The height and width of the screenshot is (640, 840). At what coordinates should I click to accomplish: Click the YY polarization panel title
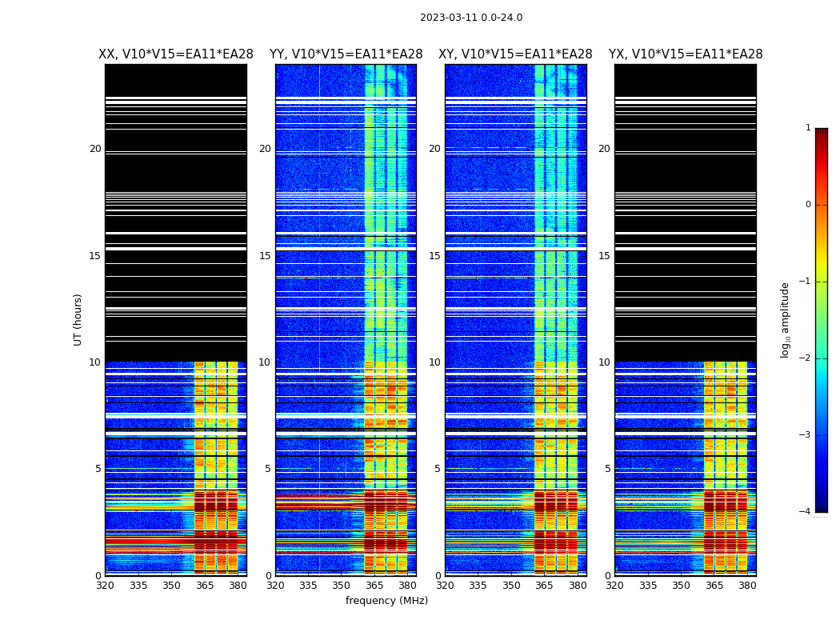tap(346, 54)
